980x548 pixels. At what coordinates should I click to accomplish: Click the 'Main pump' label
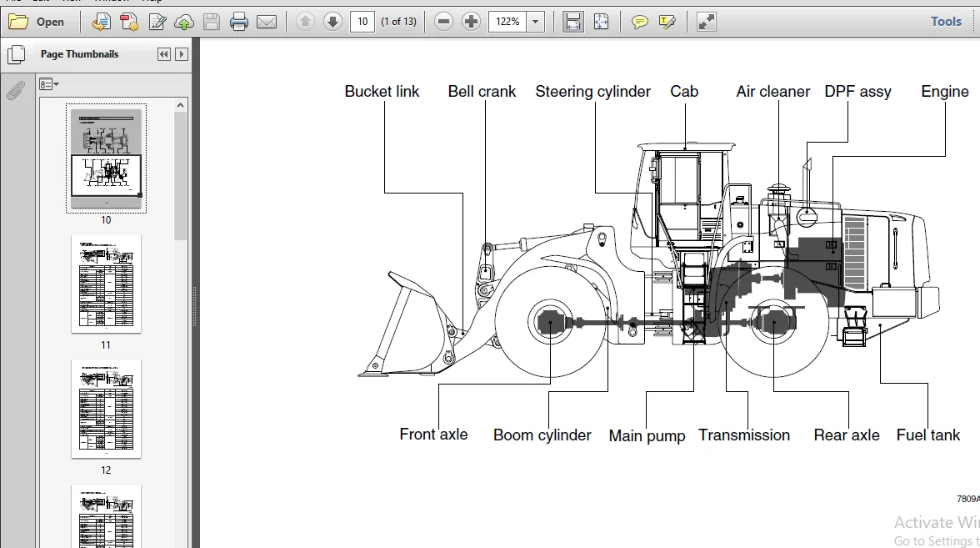click(x=647, y=436)
